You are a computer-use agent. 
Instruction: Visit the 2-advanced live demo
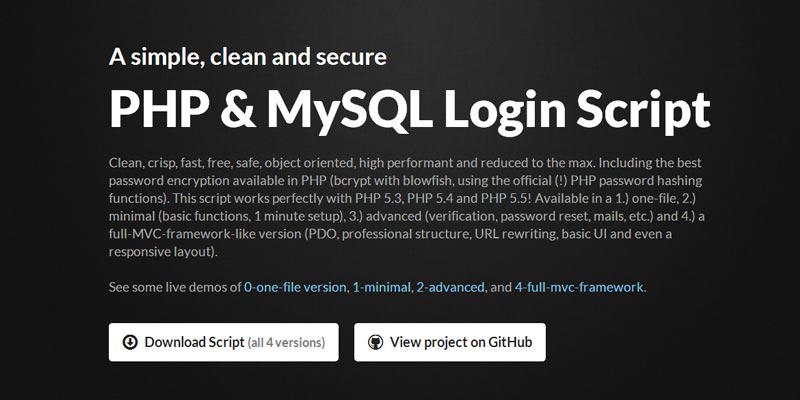coord(448,288)
